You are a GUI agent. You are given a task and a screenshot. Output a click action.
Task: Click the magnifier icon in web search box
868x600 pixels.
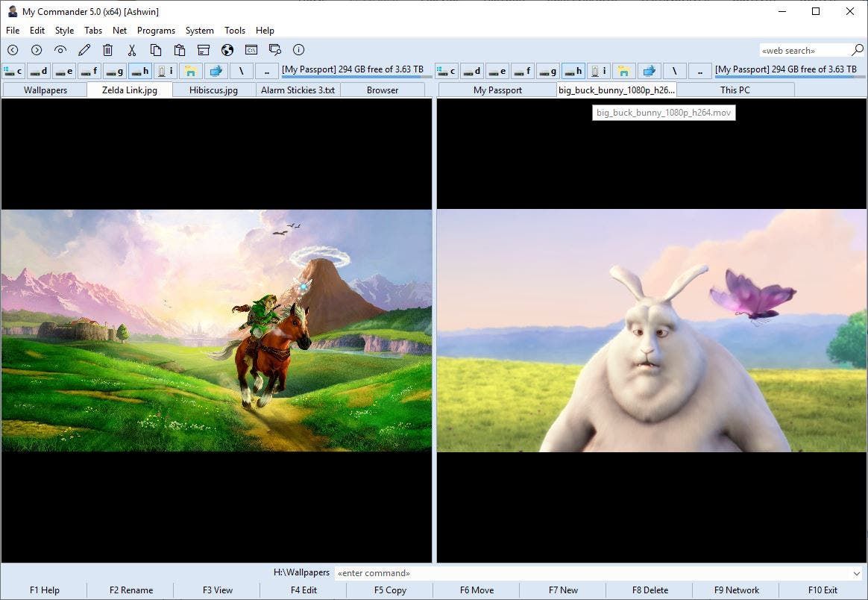click(x=858, y=50)
